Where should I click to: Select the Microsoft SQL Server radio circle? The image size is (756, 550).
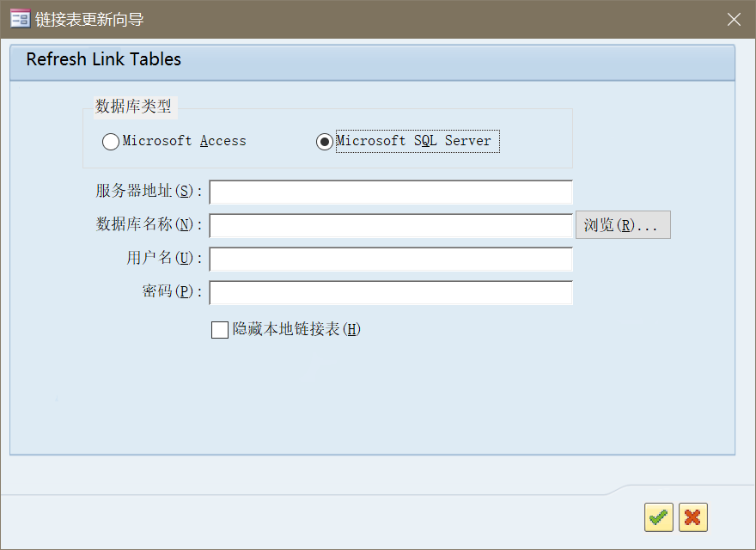click(x=325, y=141)
